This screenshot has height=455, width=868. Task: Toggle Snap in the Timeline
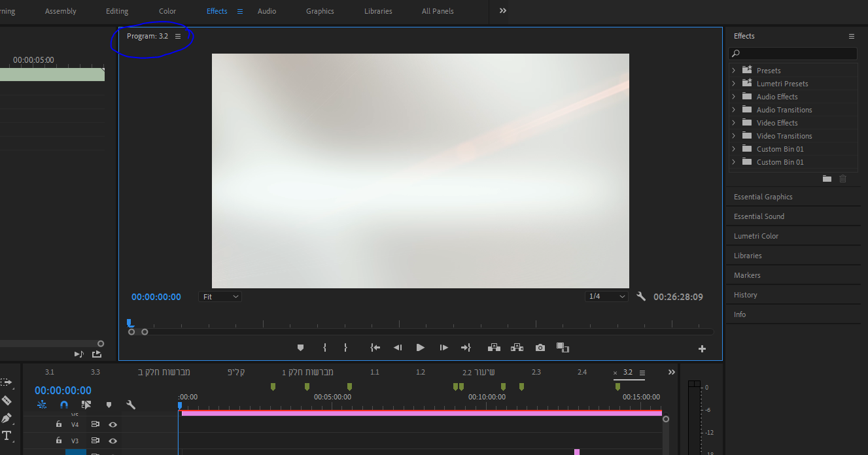[64, 405]
